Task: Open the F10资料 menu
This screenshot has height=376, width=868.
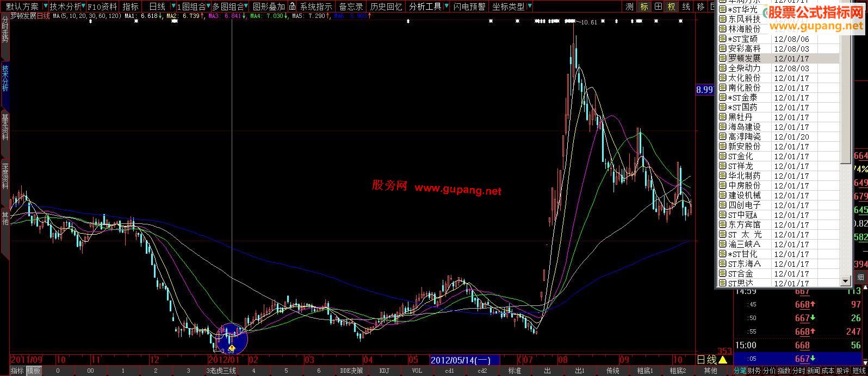Action: pos(103,7)
